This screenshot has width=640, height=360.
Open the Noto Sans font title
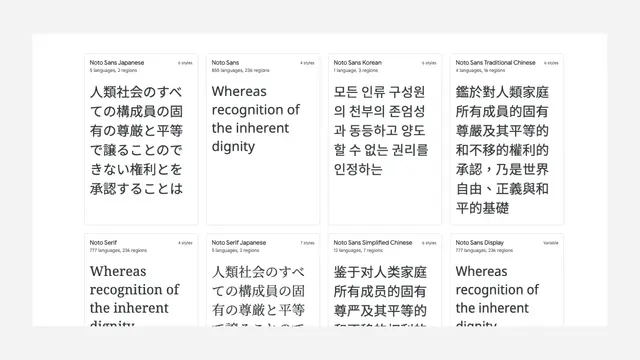click(x=225, y=62)
